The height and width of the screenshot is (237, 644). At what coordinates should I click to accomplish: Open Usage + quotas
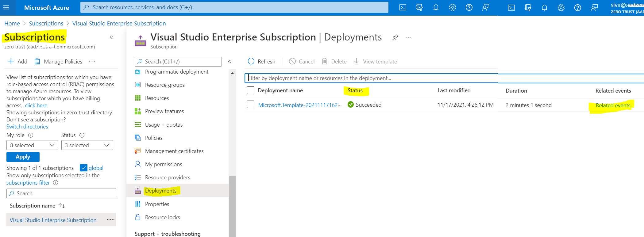[x=164, y=125]
